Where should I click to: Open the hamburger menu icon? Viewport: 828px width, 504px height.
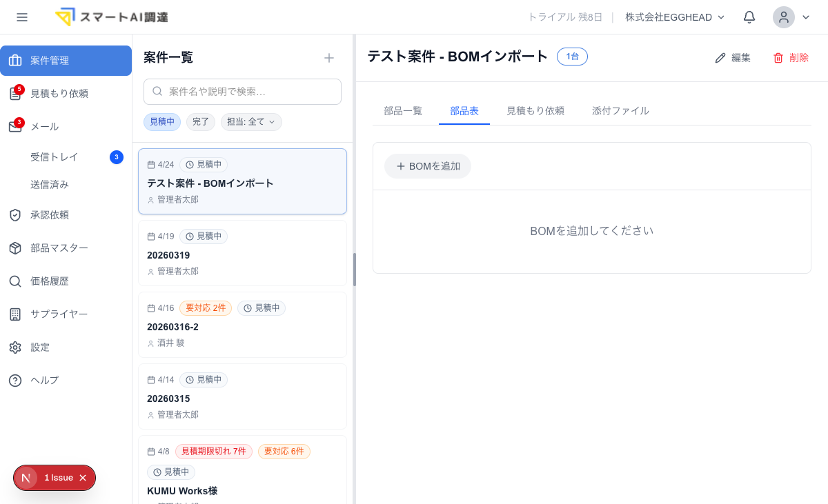[22, 17]
